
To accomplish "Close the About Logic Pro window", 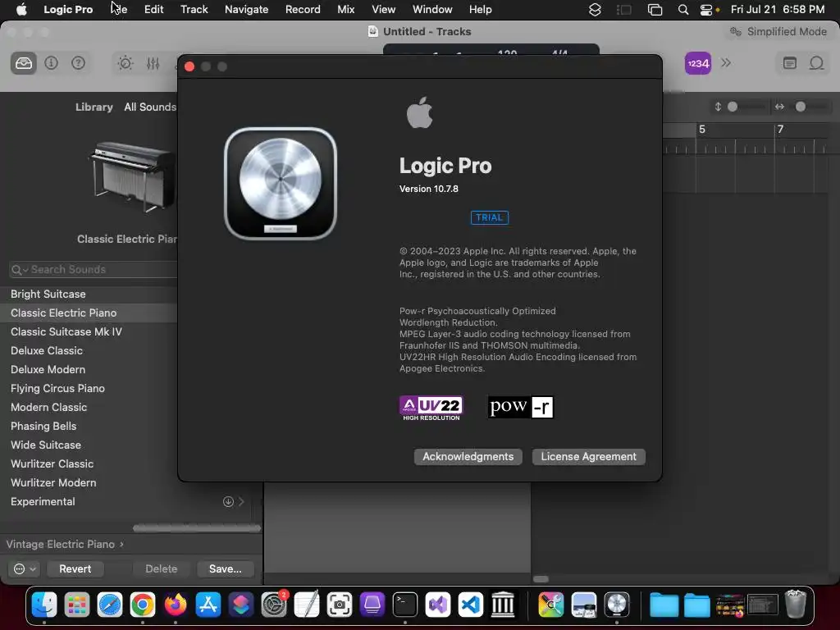I will click(189, 66).
